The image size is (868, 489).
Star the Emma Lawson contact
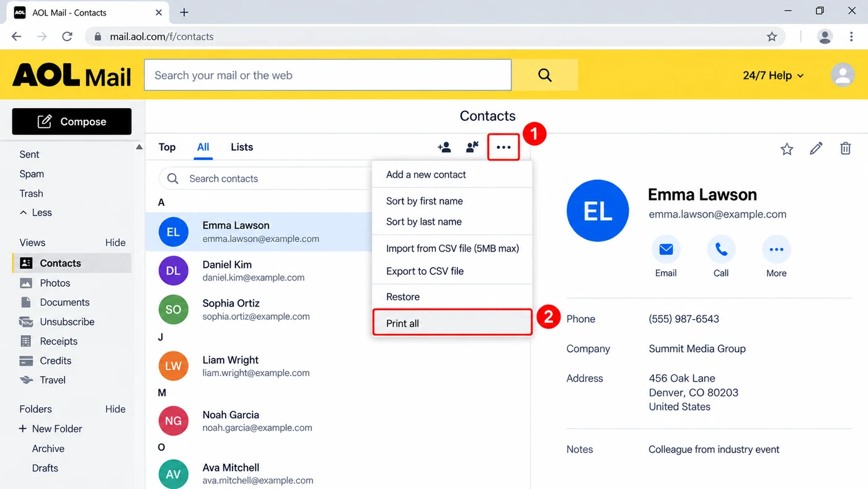click(787, 148)
